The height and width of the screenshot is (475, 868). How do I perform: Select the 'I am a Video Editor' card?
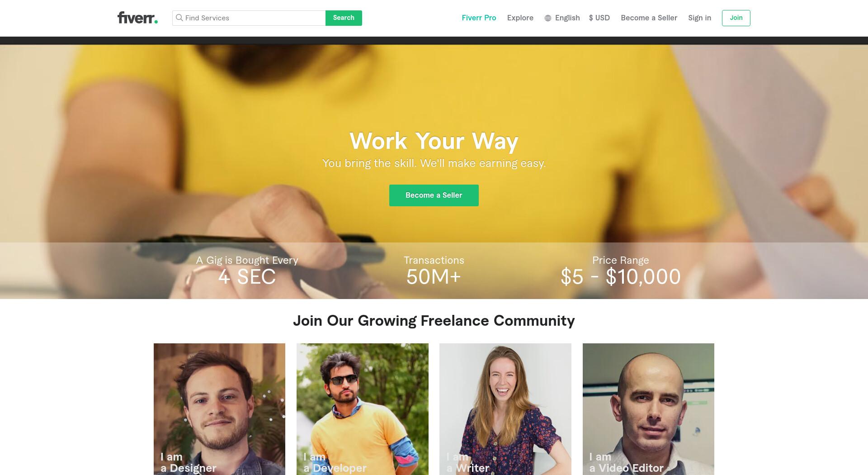[648, 409]
